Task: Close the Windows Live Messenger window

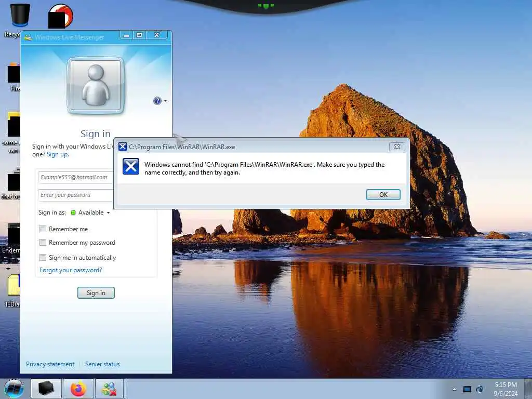Action: pos(157,35)
